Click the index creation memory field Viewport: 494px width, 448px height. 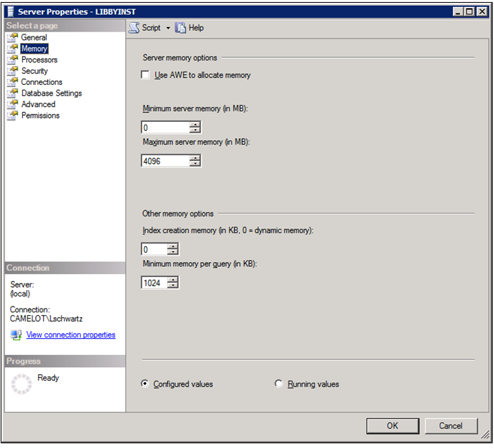click(154, 249)
